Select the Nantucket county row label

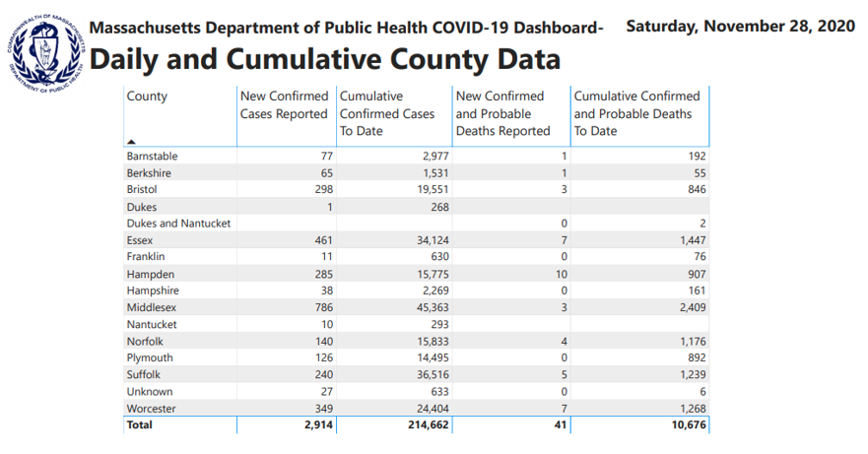pyautogui.click(x=152, y=324)
